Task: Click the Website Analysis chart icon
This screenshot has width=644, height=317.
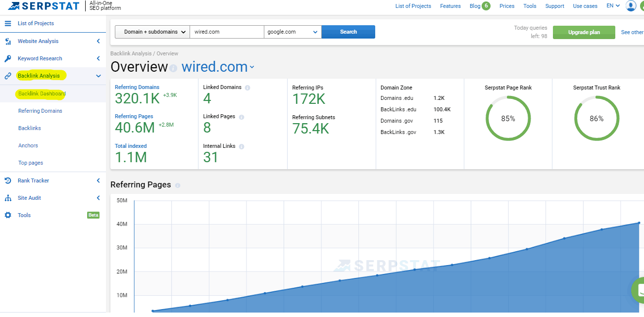Action: click(8, 41)
